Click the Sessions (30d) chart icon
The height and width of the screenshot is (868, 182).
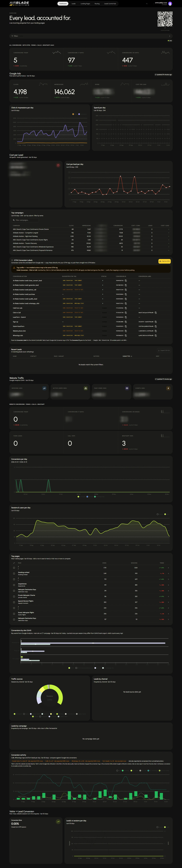[44, 388]
